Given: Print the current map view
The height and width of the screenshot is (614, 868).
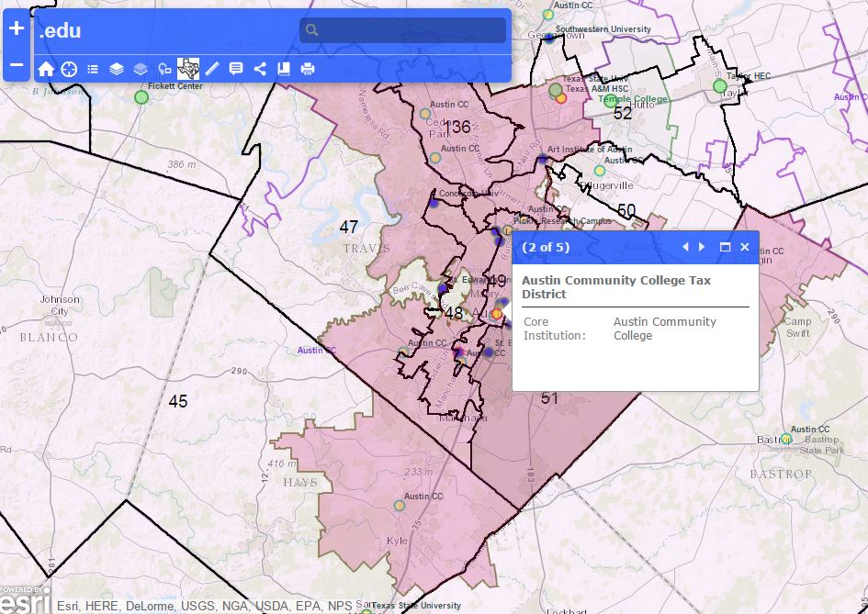Looking at the screenshot, I should tap(308, 69).
